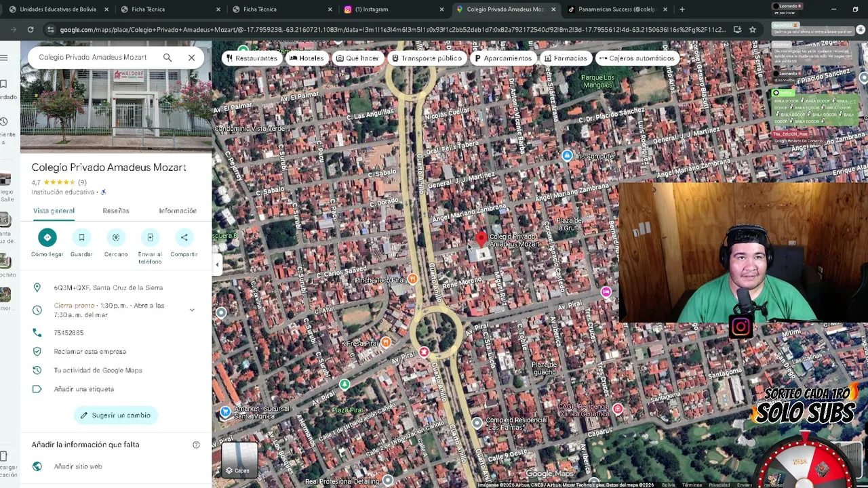This screenshot has height=488, width=868.
Task: Collapse the side panel arrow
Action: point(217,264)
